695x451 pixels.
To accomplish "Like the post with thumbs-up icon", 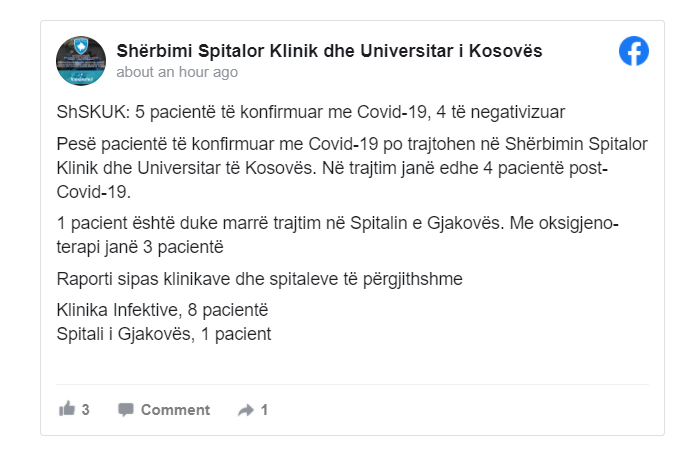I will 67,409.
